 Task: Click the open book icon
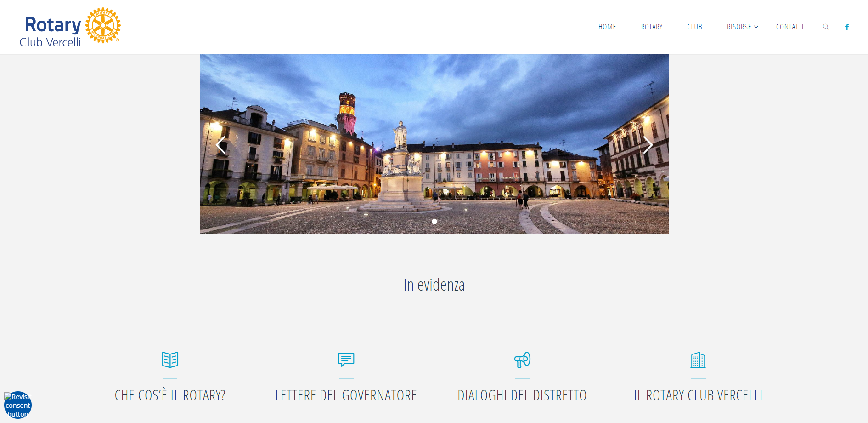170,360
